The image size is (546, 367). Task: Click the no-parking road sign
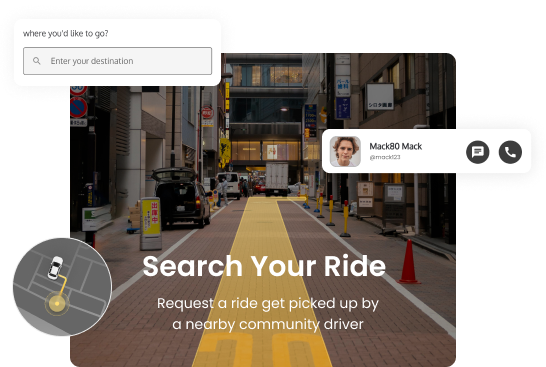[x=79, y=108]
